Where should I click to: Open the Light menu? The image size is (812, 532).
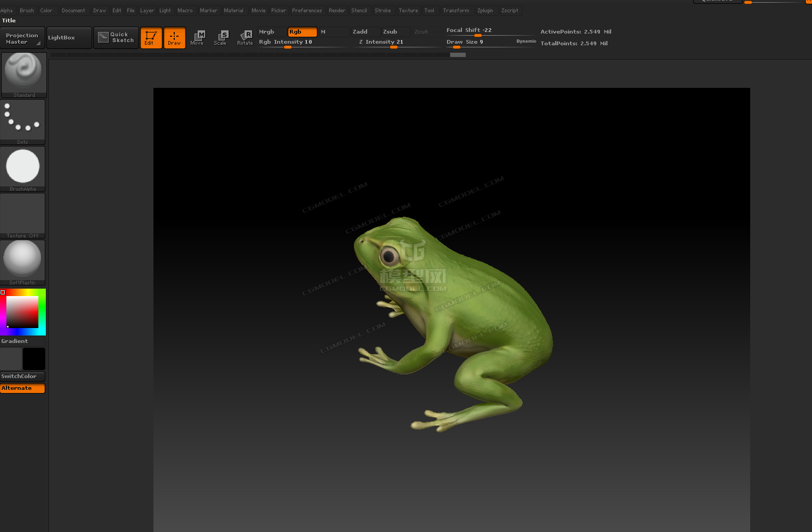(165, 11)
